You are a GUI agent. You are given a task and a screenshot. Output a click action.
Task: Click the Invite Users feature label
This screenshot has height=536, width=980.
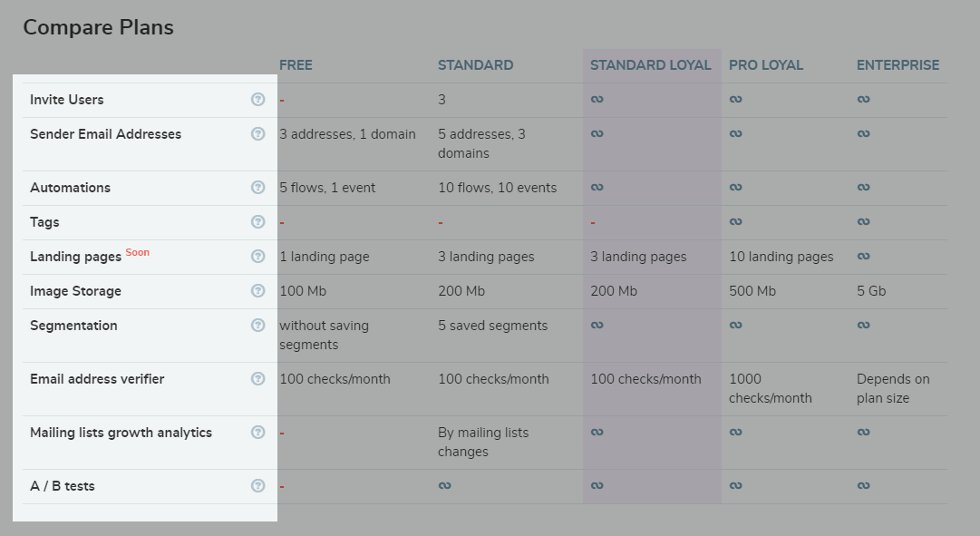(67, 100)
